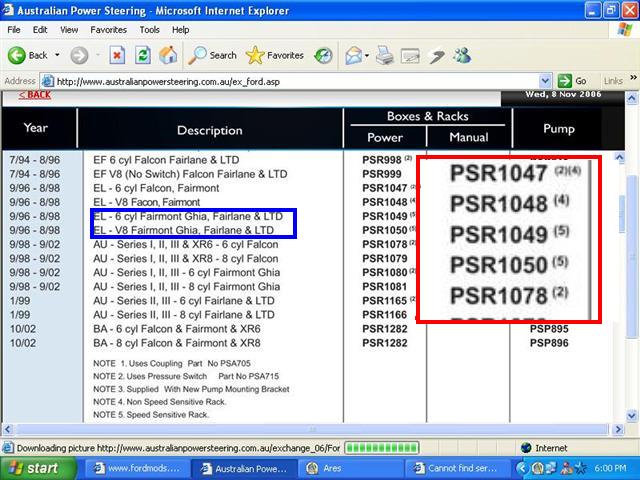This screenshot has width=640, height=480.
Task: Expand the Back button history dropdown
Action: [56, 55]
